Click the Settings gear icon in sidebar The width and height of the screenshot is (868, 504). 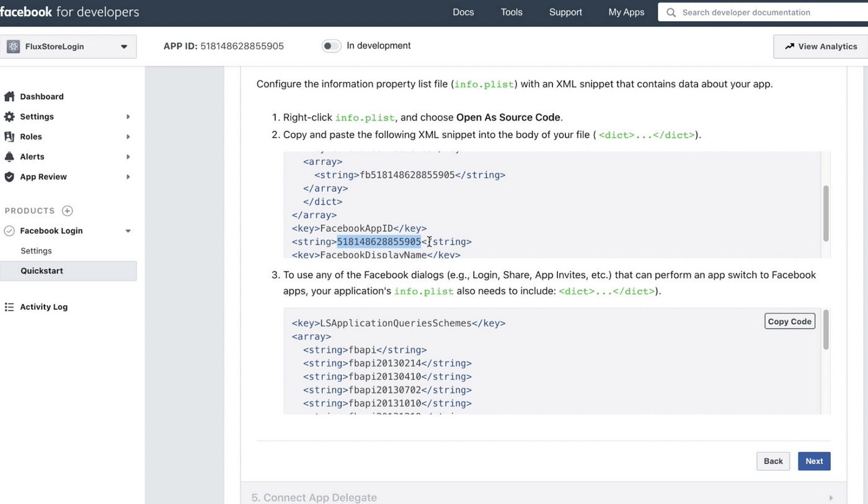(x=9, y=117)
